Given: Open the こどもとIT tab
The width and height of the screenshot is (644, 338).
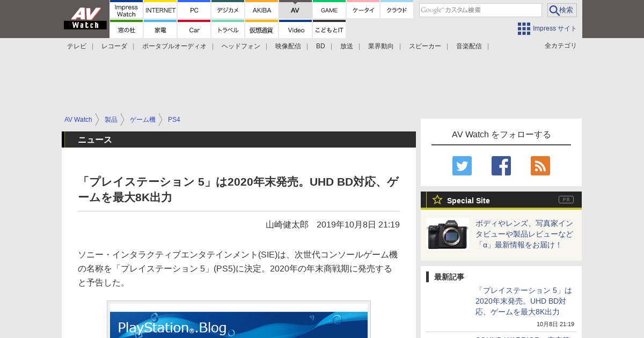Looking at the screenshot, I should pos(329,30).
